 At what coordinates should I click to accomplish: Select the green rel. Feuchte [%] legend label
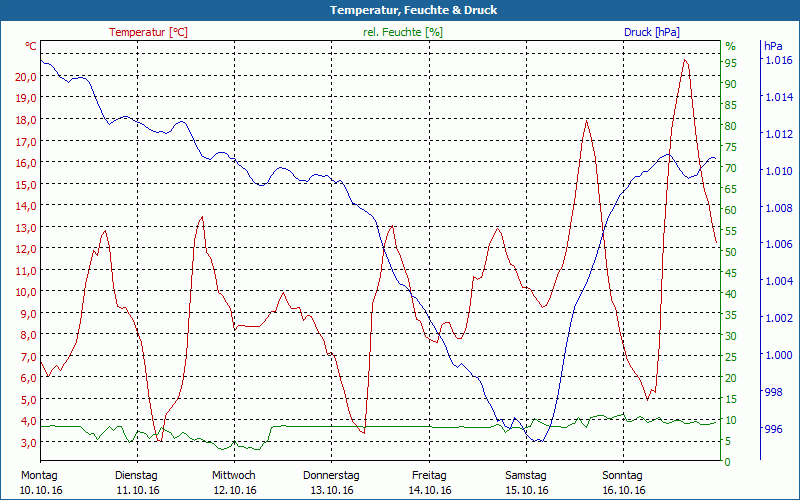coord(403,32)
